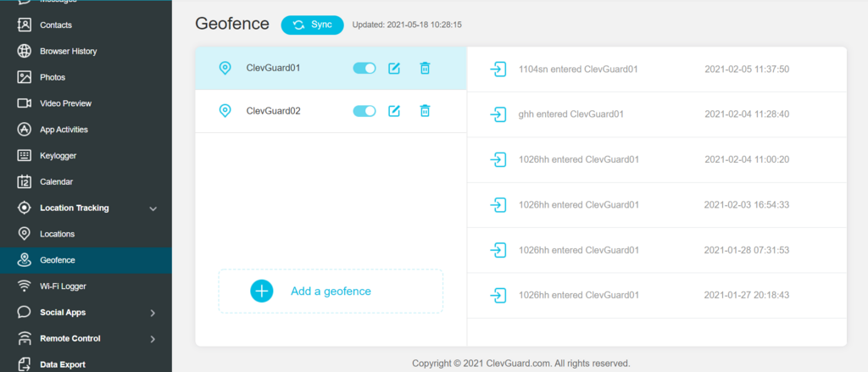Click the Locations pin icon

point(25,234)
